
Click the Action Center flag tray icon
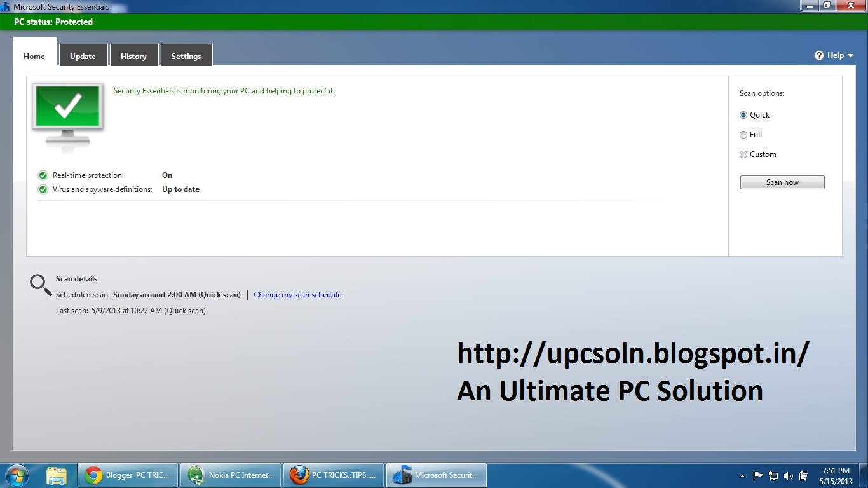(x=758, y=475)
